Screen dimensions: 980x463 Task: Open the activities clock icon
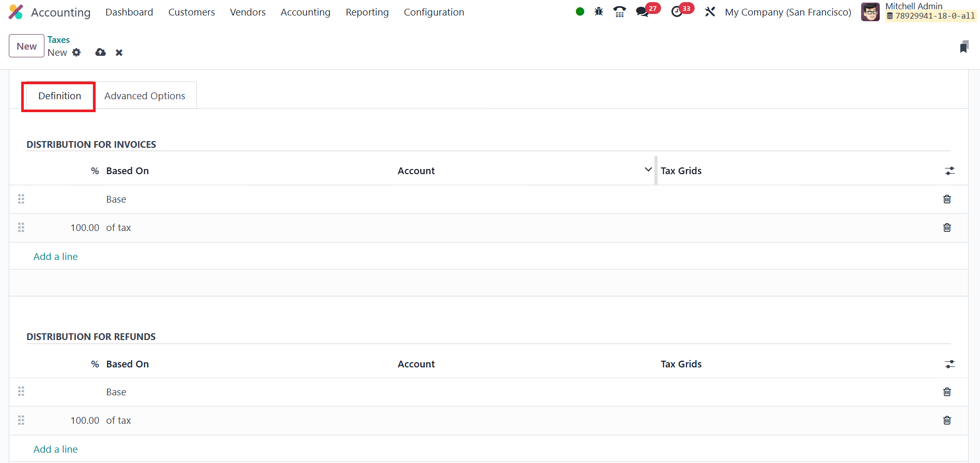pos(677,11)
